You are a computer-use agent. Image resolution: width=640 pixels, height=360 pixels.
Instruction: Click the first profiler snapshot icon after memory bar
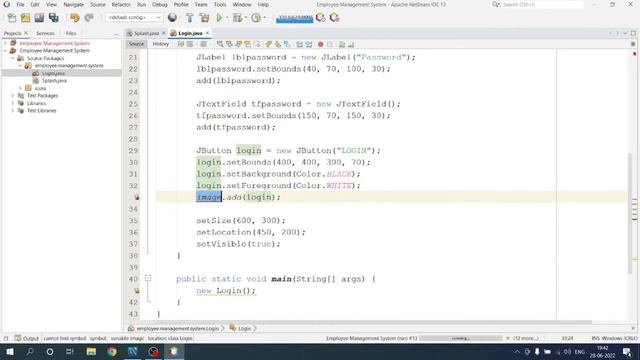coord(321,18)
